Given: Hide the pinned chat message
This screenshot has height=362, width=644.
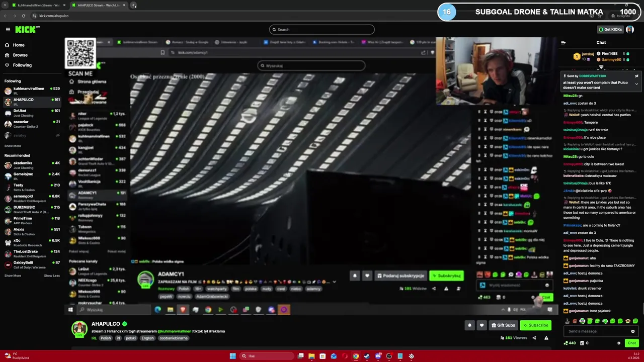Looking at the screenshot, I should 636,76.
